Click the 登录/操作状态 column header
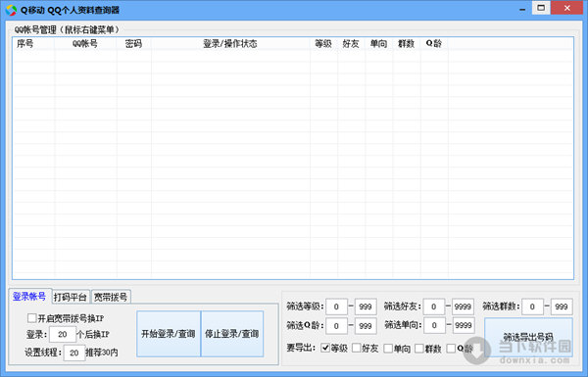 point(230,44)
